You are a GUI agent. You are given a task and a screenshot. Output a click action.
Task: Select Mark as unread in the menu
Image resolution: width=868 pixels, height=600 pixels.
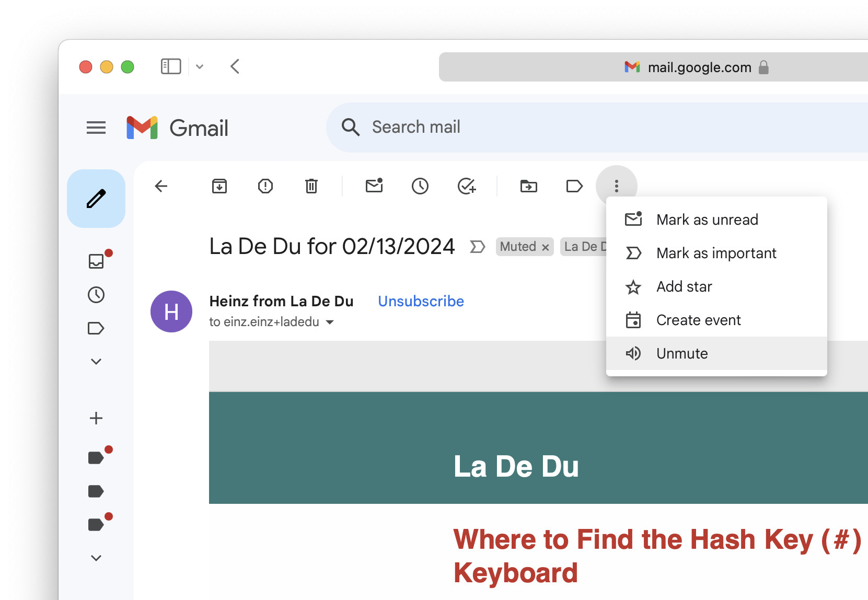pyautogui.click(x=716, y=220)
